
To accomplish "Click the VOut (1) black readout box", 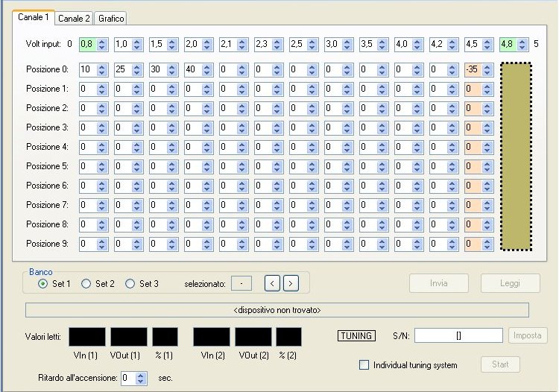I will tap(129, 337).
